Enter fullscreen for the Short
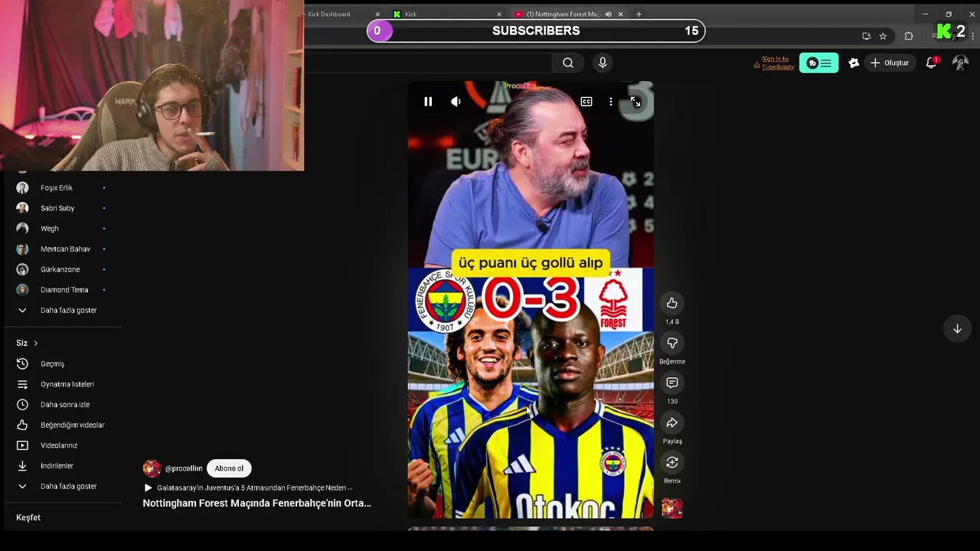980x551 pixels. click(x=635, y=101)
